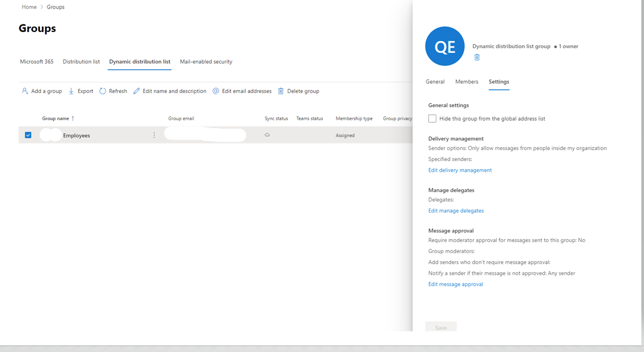This screenshot has height=352, width=644.
Task: Click the Dynamic distribution list group label
Action: click(x=511, y=46)
